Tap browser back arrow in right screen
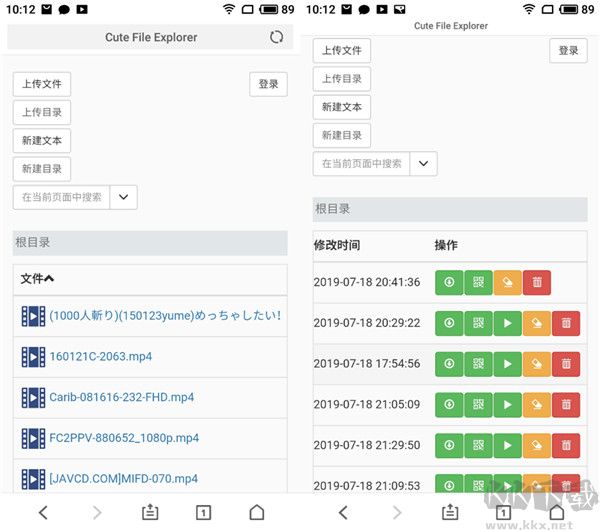Image resolution: width=600 pixels, height=532 pixels. 343,513
